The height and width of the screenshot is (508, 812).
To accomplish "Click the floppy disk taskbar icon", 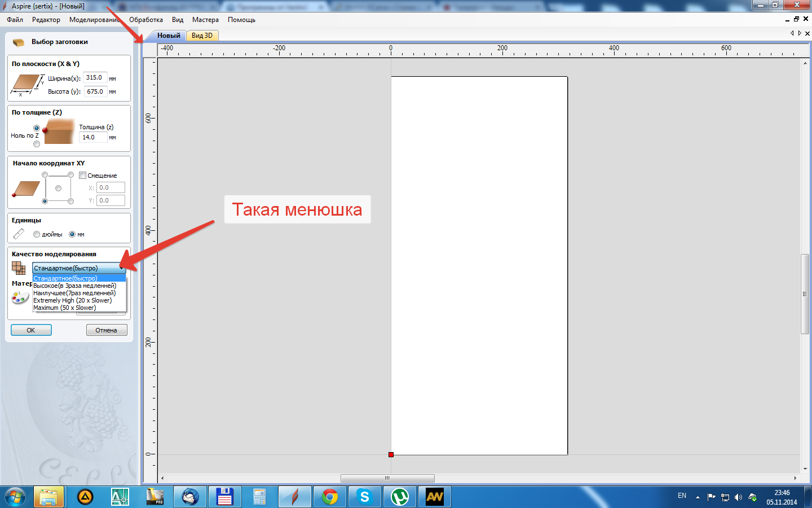I will pos(224,497).
